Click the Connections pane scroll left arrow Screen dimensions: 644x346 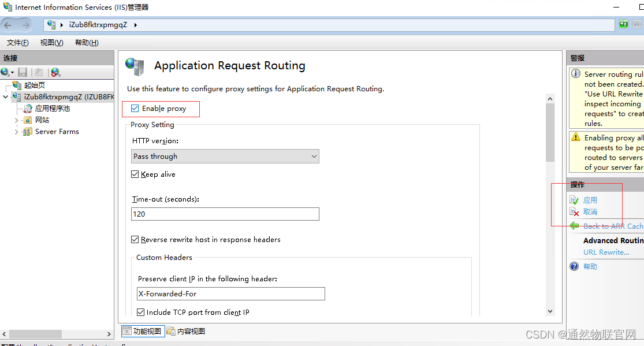point(4,334)
